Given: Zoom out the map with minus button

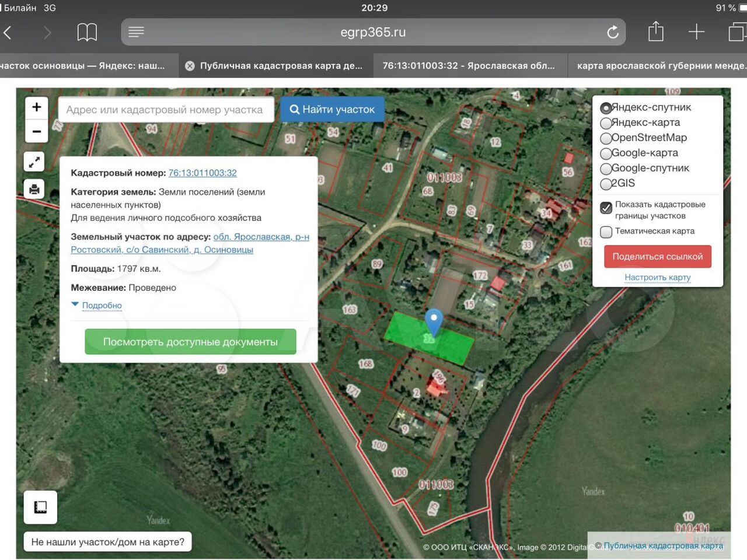Looking at the screenshot, I should (36, 131).
